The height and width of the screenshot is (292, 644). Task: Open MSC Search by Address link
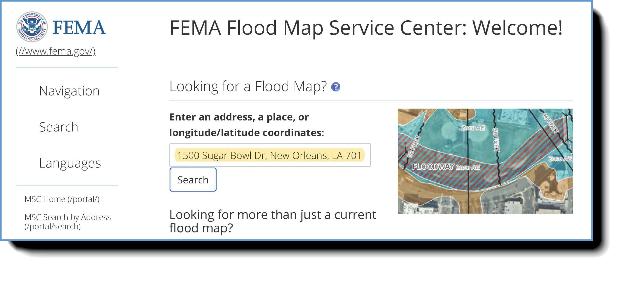[68, 222]
